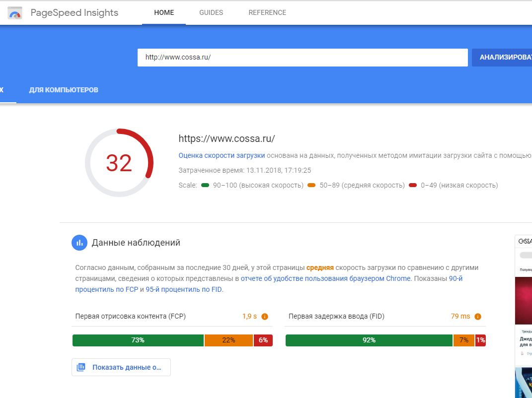Viewport: 532px width, 398px height.
Task: Open the HOME tab
Action: (x=164, y=12)
